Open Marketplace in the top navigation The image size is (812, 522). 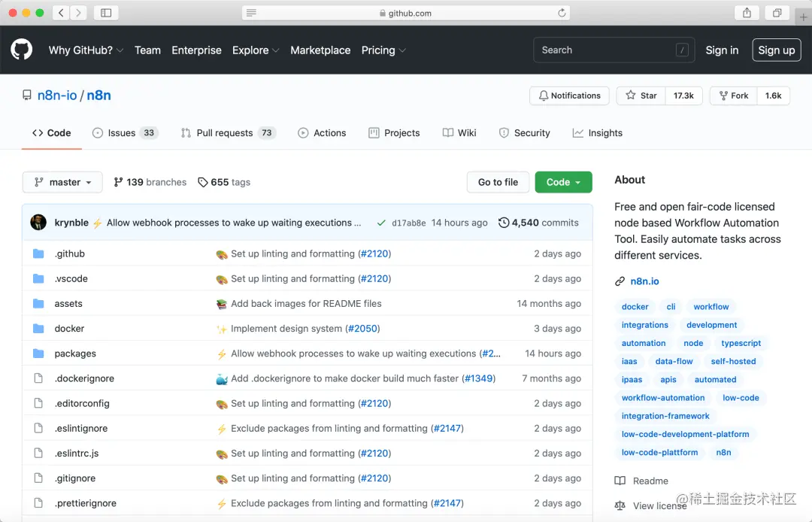click(320, 50)
